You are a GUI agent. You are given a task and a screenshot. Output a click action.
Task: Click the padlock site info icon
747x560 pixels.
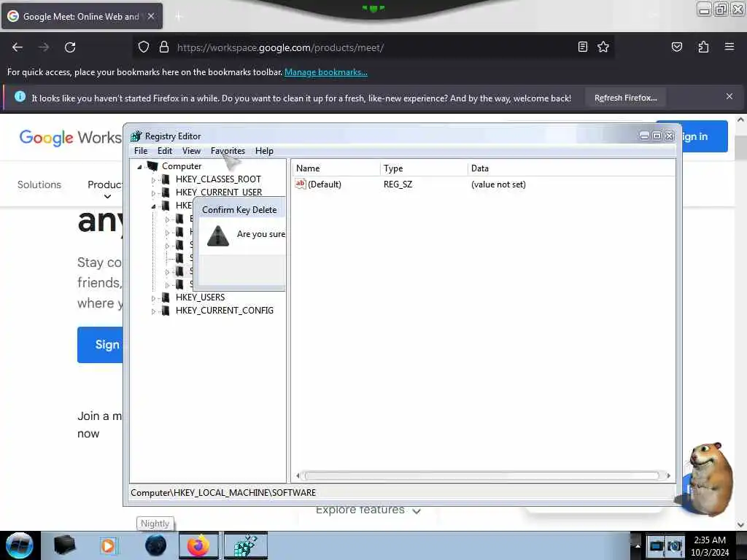(164, 47)
